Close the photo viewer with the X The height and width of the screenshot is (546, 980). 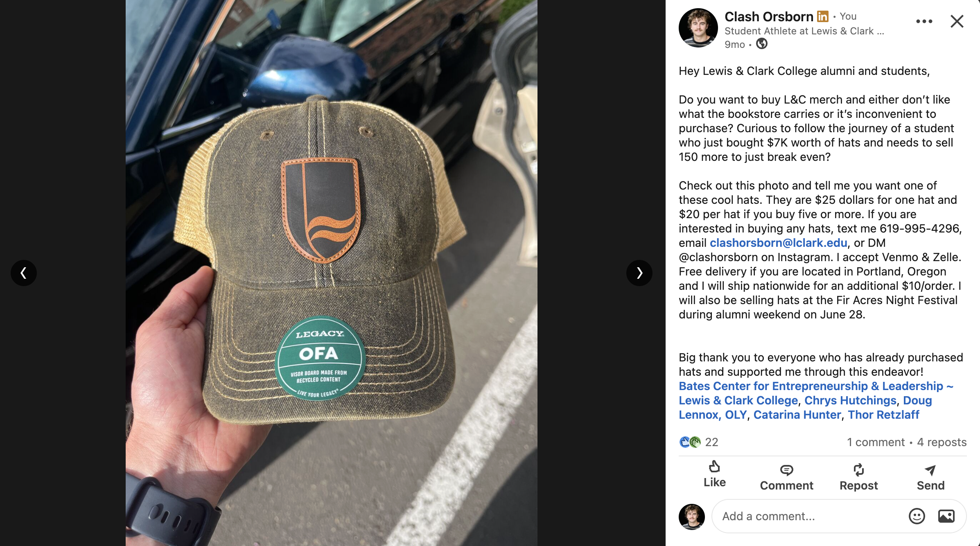pos(957,21)
